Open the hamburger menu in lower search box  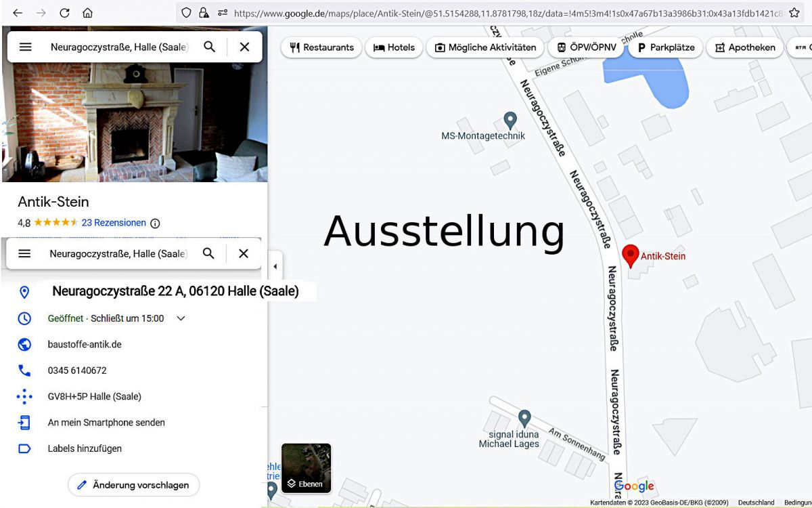24,253
